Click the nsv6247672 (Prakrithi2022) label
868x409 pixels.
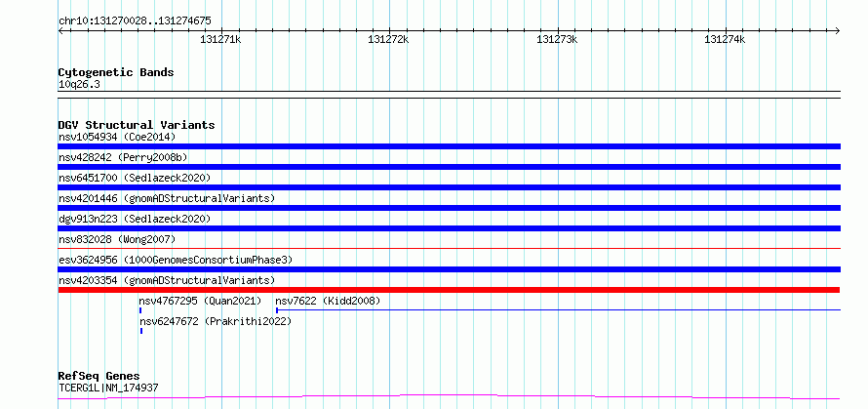tap(215, 321)
